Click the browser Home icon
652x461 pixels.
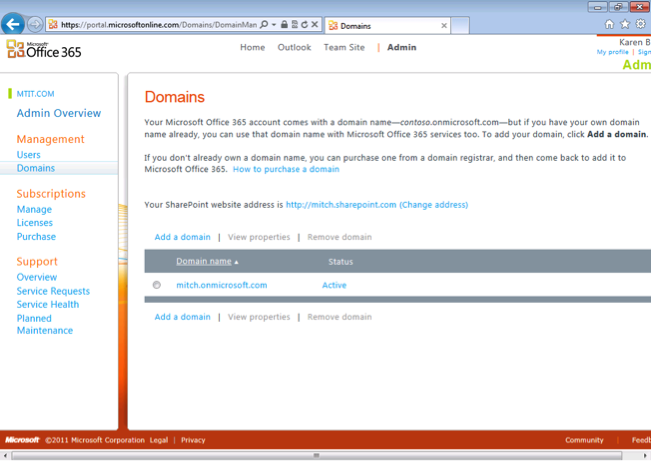coord(609,25)
